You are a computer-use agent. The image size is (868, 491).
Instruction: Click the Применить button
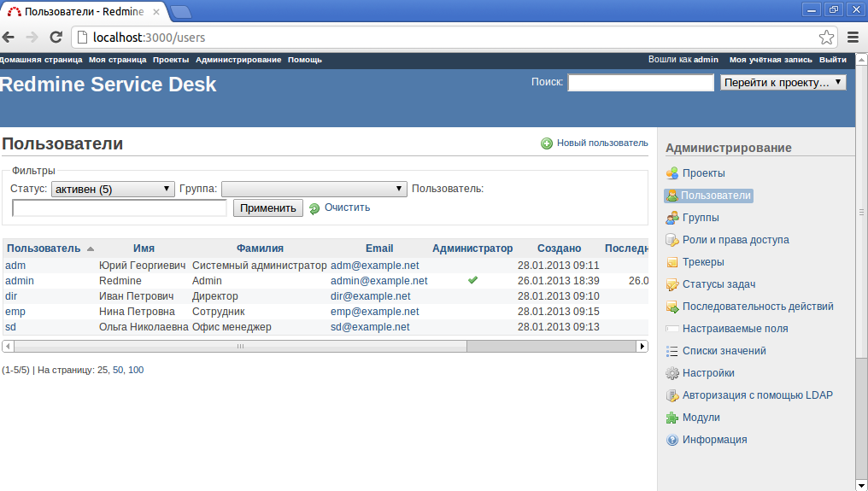point(268,208)
